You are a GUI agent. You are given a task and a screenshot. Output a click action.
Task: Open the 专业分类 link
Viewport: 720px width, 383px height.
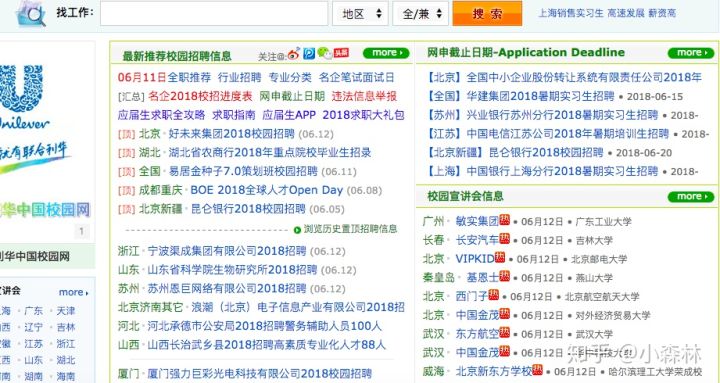pos(290,77)
